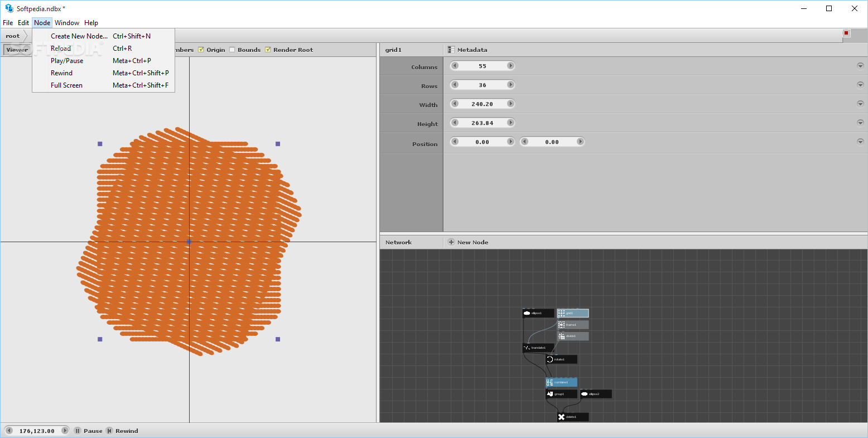Select the delete1 node
Viewport: 868px width, 438px height.
click(573, 417)
